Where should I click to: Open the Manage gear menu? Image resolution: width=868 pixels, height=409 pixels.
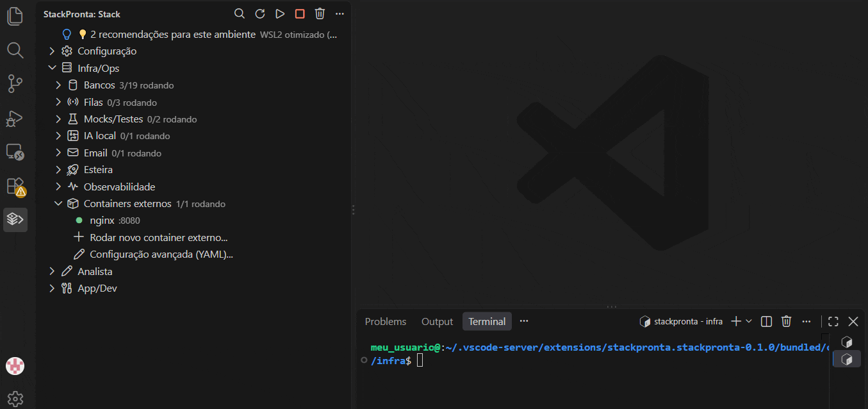click(15, 399)
